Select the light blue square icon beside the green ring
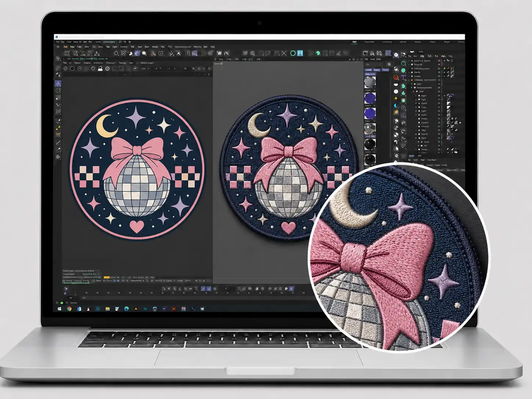This screenshot has height=399, width=532. pyautogui.click(x=300, y=53)
